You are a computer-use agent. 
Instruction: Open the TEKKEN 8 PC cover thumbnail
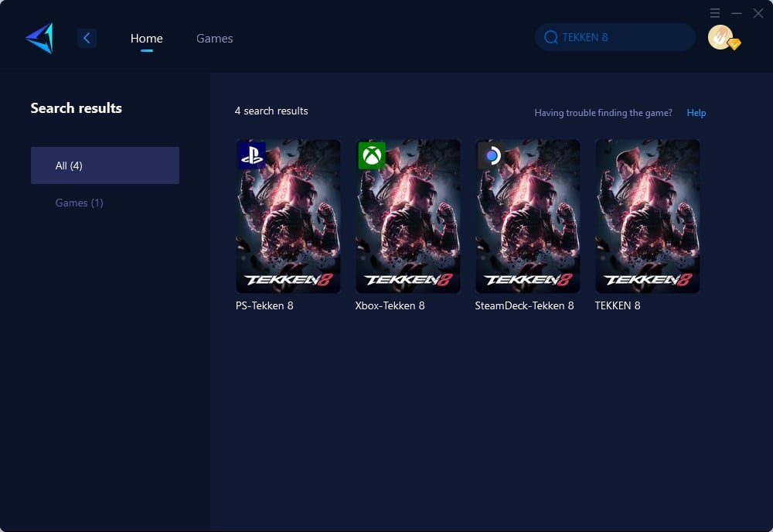coord(647,217)
